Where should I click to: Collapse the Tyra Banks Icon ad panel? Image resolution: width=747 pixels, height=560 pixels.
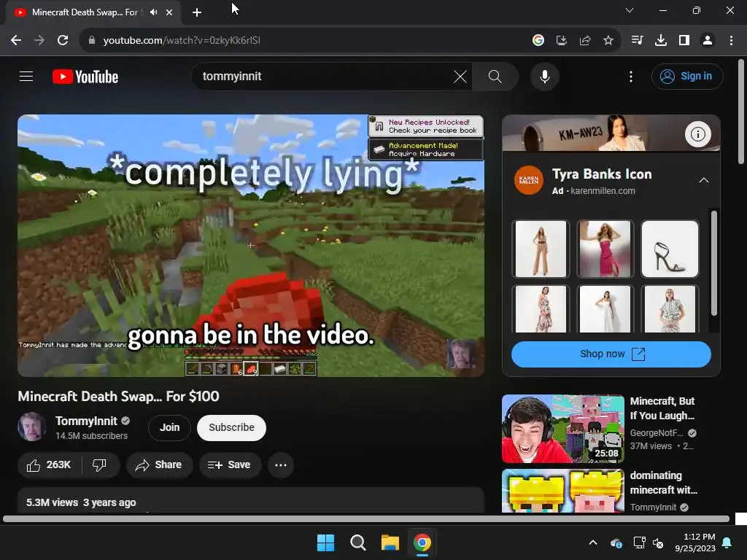pos(703,181)
